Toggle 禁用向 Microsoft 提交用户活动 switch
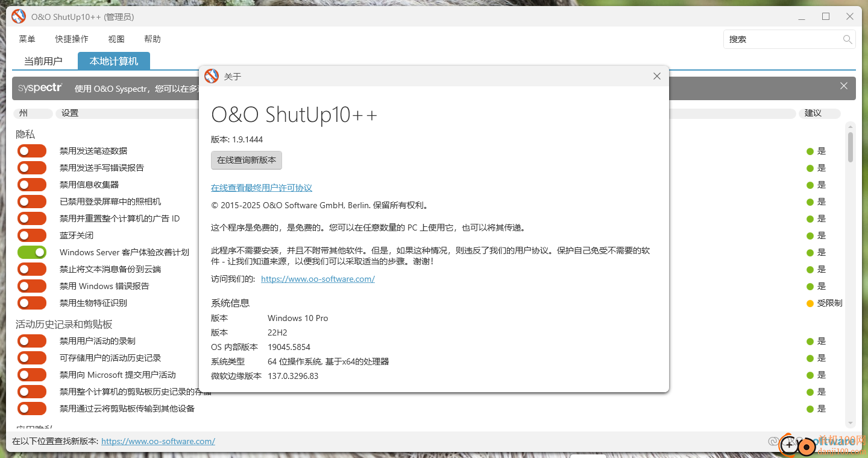The width and height of the screenshot is (868, 458). point(32,375)
